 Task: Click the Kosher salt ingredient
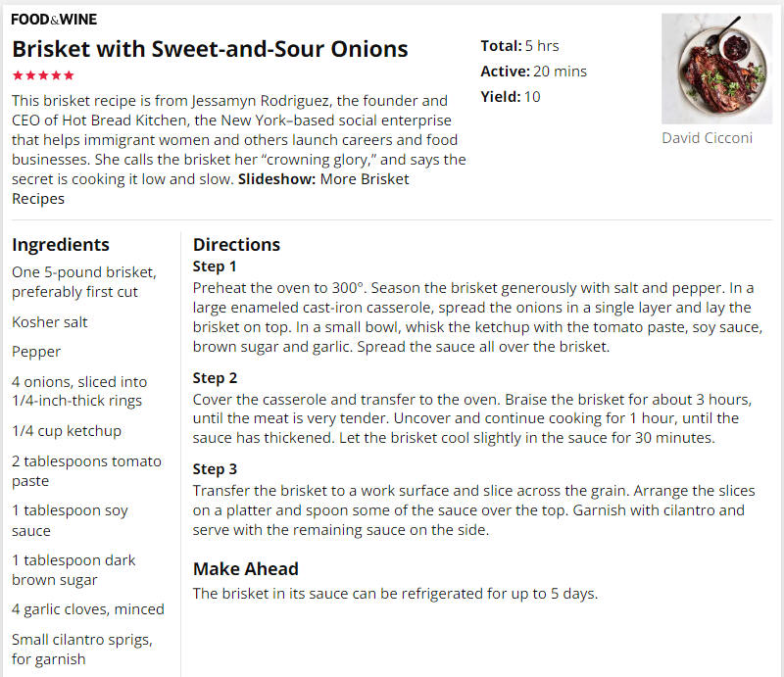(50, 322)
